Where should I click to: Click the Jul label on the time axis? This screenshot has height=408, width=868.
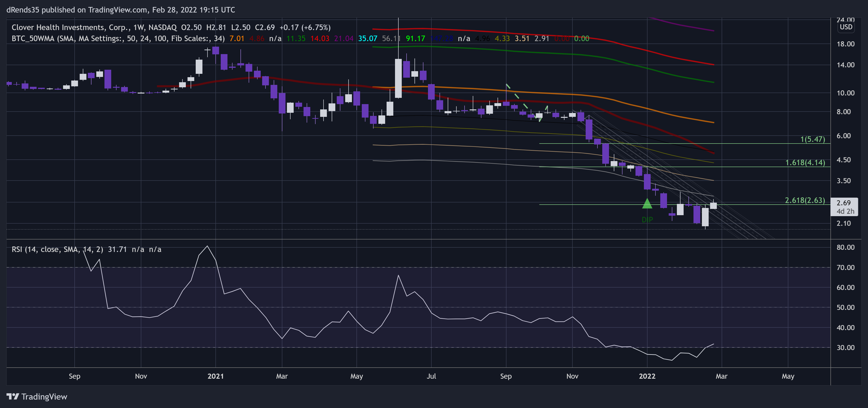431,376
